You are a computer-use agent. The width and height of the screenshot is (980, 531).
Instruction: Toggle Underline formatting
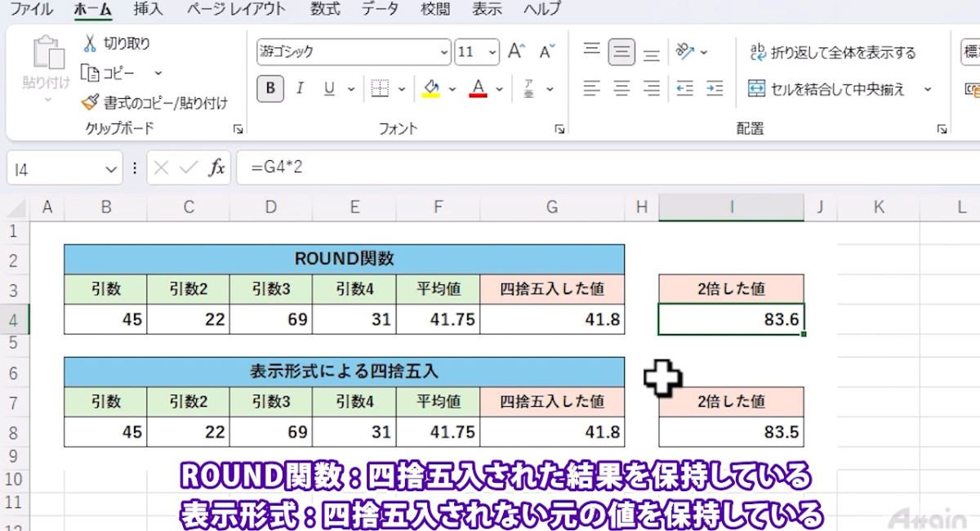coord(329,88)
